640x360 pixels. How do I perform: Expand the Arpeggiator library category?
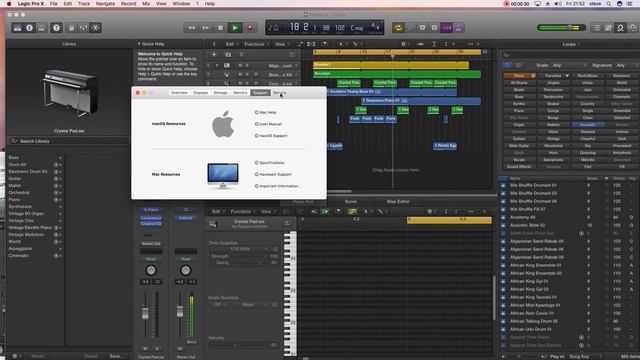tap(35, 249)
